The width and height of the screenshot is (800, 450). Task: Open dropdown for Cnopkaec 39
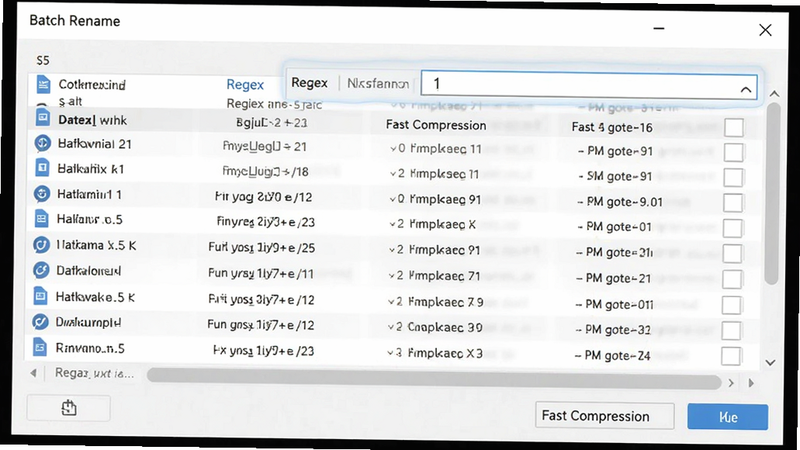pos(391,327)
